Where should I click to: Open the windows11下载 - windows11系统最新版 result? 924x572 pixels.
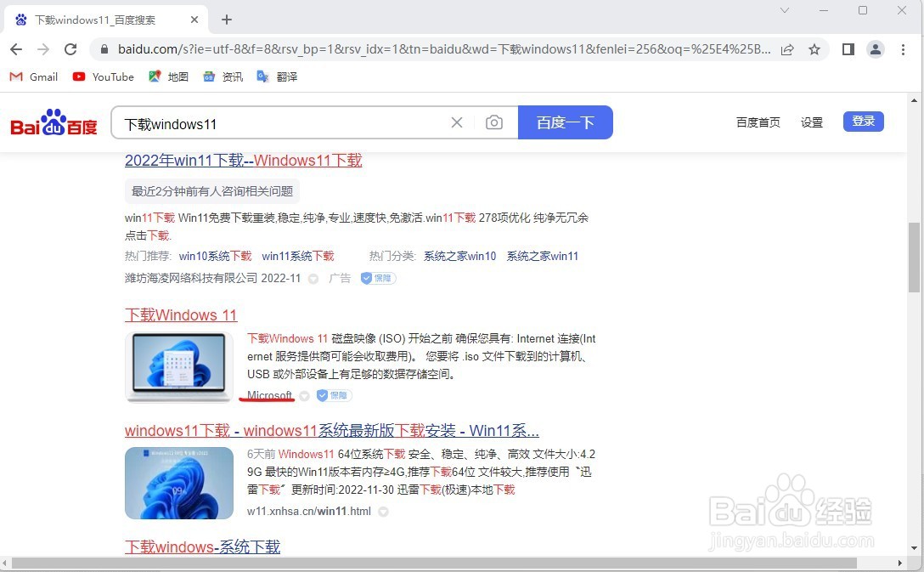pos(332,430)
